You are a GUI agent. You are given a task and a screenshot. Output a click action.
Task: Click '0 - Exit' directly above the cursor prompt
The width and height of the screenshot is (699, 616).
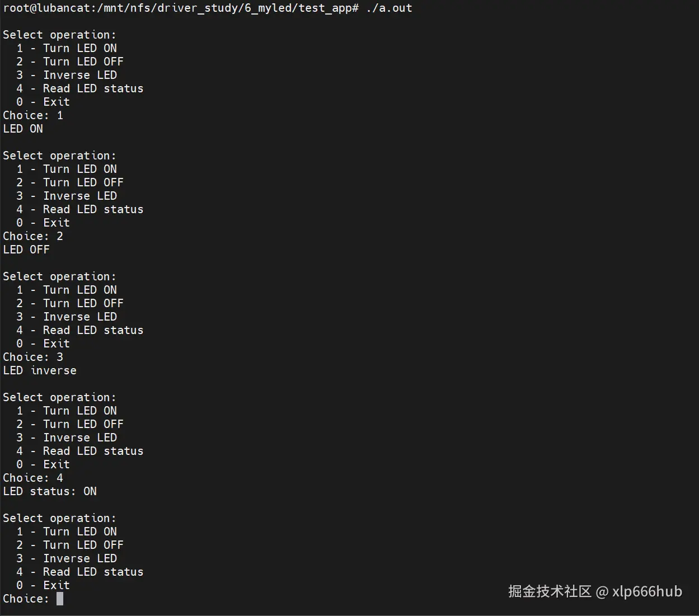click(x=43, y=585)
